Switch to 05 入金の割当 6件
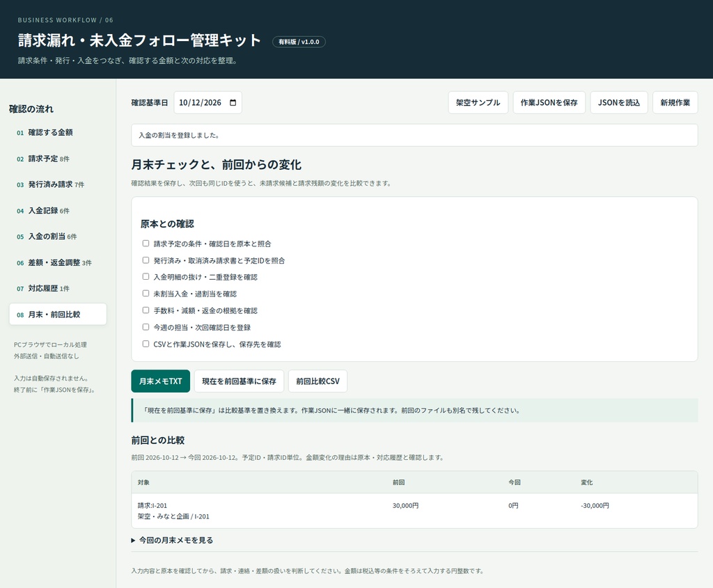The image size is (713, 588). 58,237
